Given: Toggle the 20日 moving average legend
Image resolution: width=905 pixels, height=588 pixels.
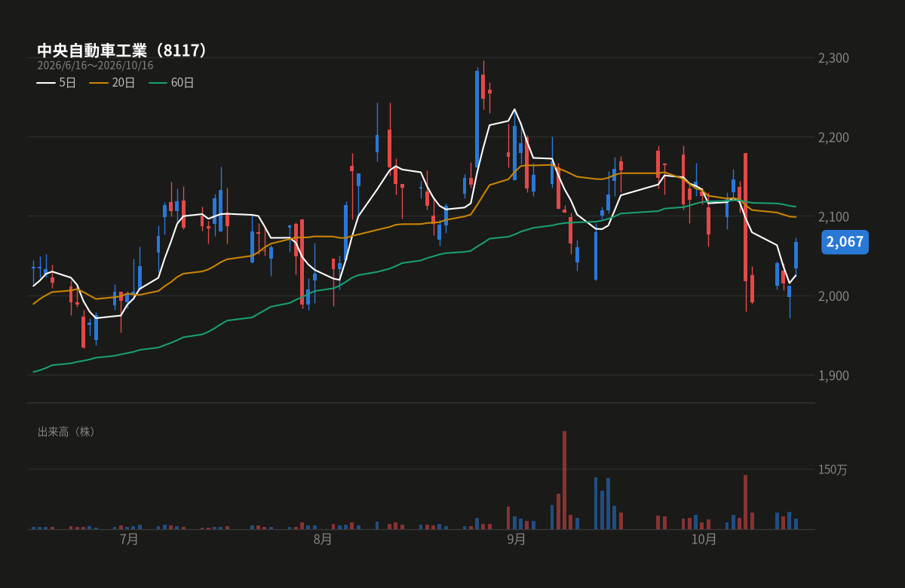Looking at the screenshot, I should (112, 83).
